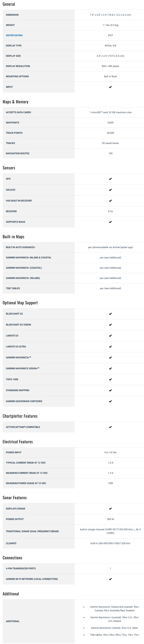Image resolution: width=144 pixels, height=644 pixels.
Task: Click the Sonar Features section heading
Action: tap(15, 498)
